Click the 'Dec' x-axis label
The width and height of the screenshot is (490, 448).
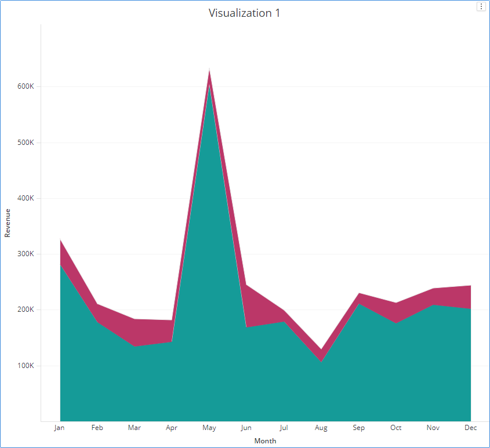pos(470,428)
